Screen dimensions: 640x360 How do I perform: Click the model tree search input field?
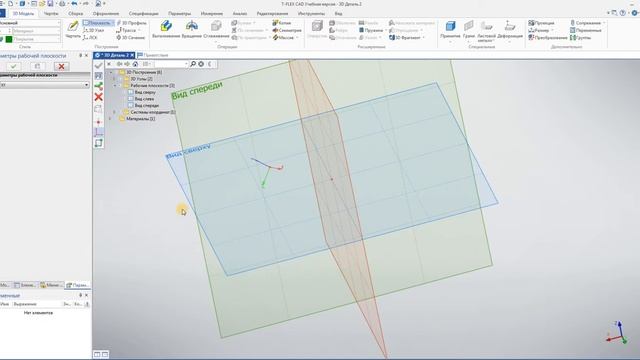[x=171, y=64]
